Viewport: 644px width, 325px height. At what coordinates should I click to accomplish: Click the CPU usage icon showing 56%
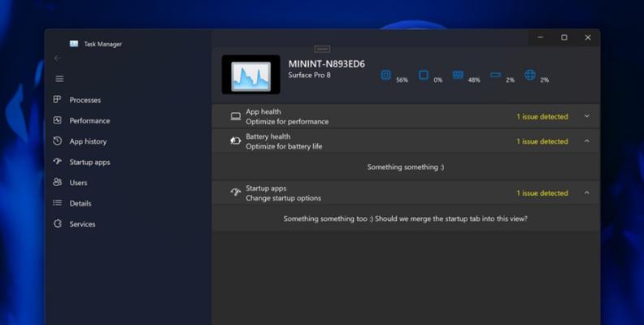(385, 75)
